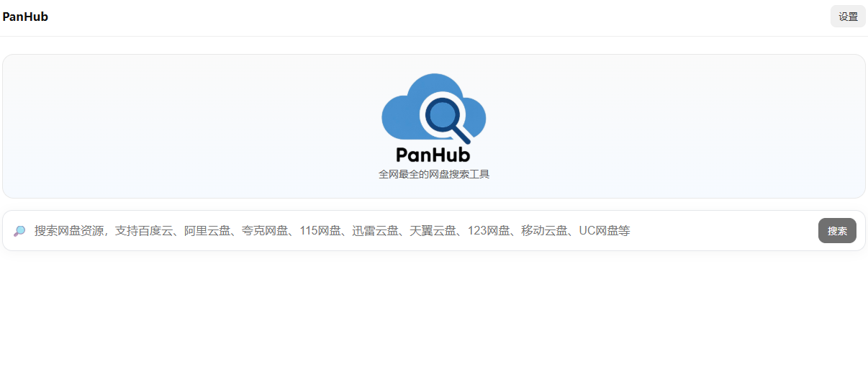Click the bold PanHub wordmark under the cloud
This screenshot has height=382, width=868.
tap(433, 155)
